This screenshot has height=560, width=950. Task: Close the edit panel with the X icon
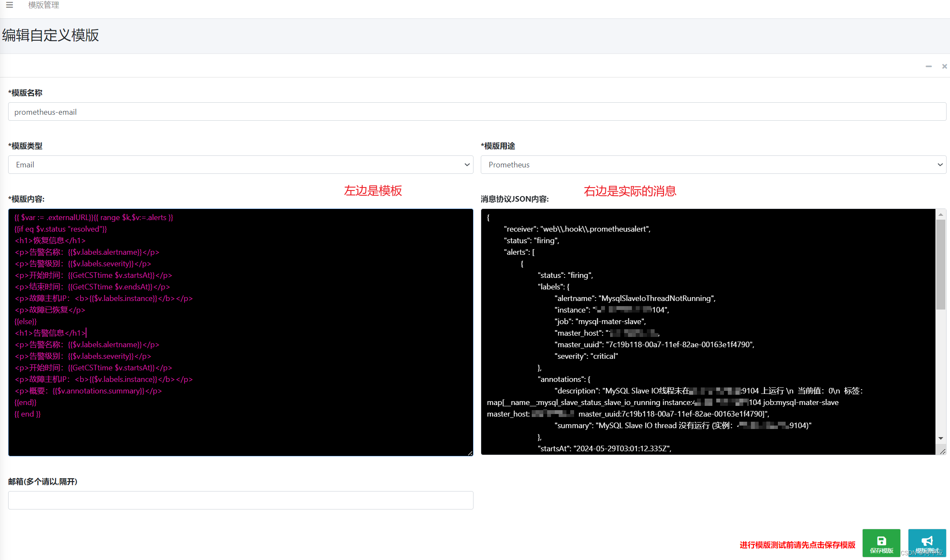944,66
